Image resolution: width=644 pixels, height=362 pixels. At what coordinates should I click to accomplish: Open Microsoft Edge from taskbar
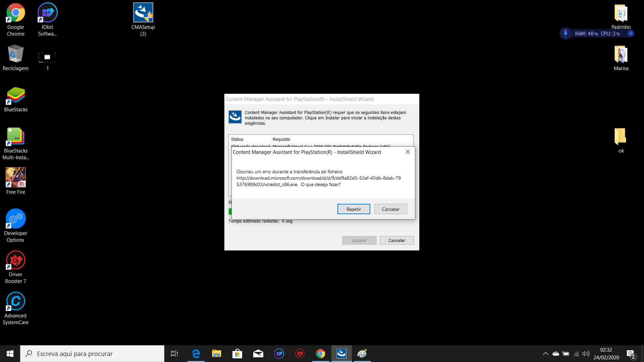point(196,354)
